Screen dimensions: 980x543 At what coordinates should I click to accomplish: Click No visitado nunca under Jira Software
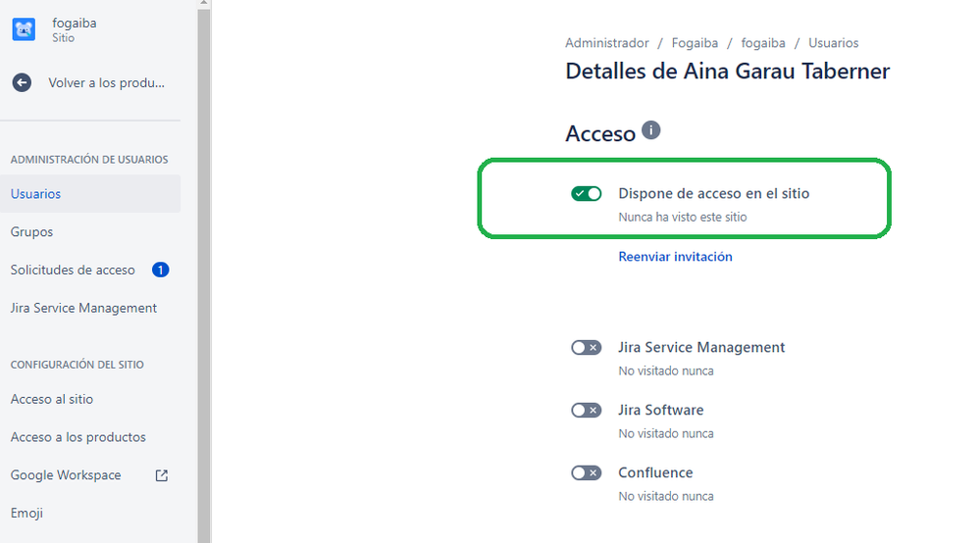coord(666,434)
